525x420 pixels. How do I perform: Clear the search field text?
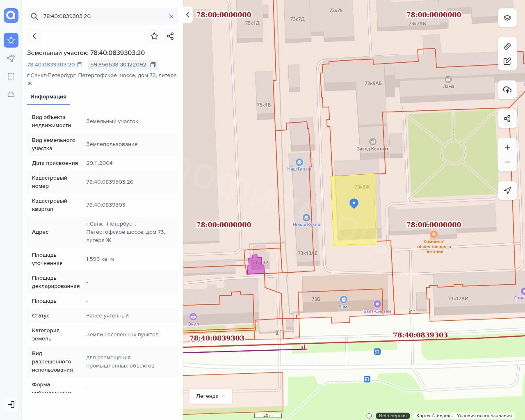pyautogui.click(x=171, y=16)
